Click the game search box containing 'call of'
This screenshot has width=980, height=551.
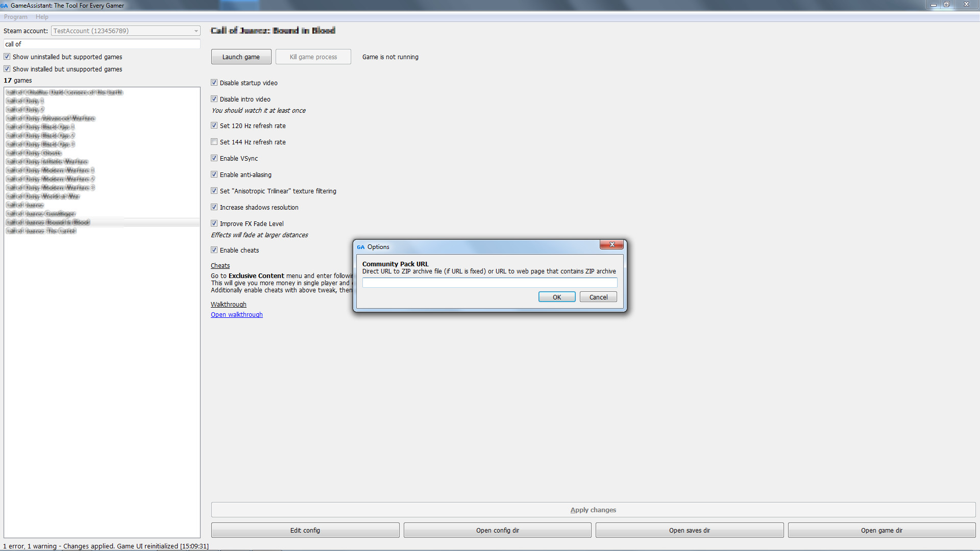coord(102,44)
